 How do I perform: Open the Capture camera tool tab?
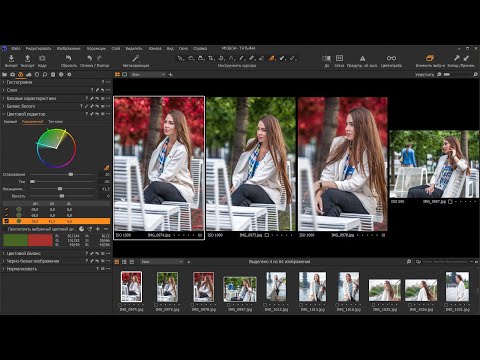pos(13,75)
